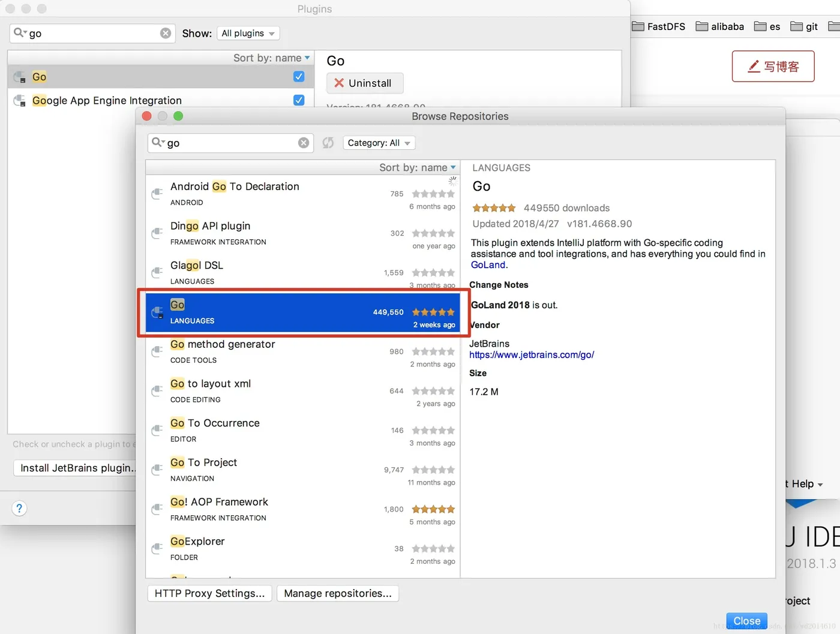Click the plugin icon beside Go To Occurrence
This screenshot has height=634, width=840.
157,431
